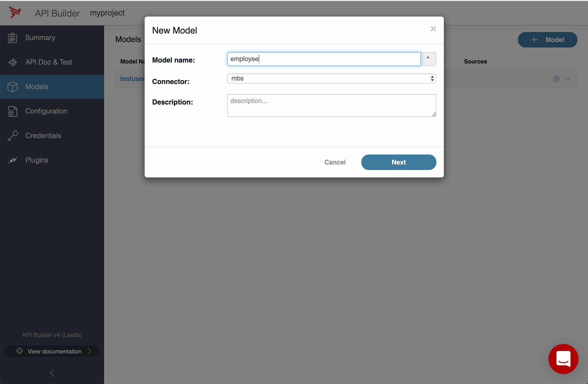
Task: Expand the testuser row chevron
Action: (x=567, y=79)
